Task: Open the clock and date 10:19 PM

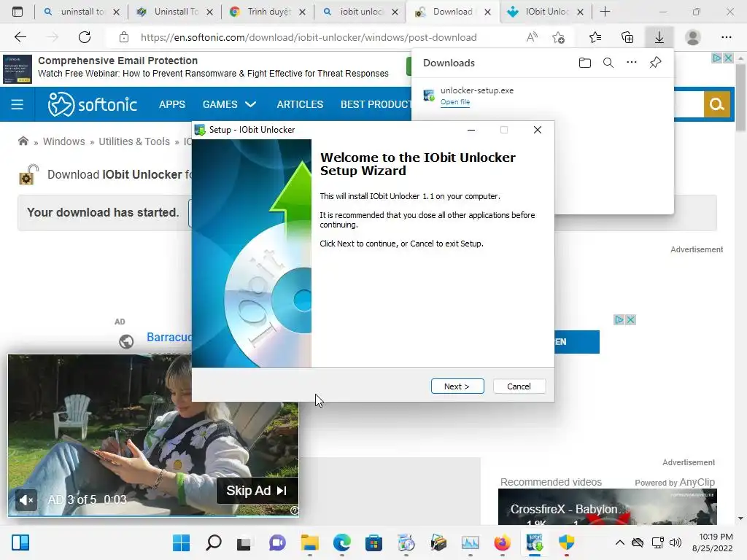Action: pos(712,542)
